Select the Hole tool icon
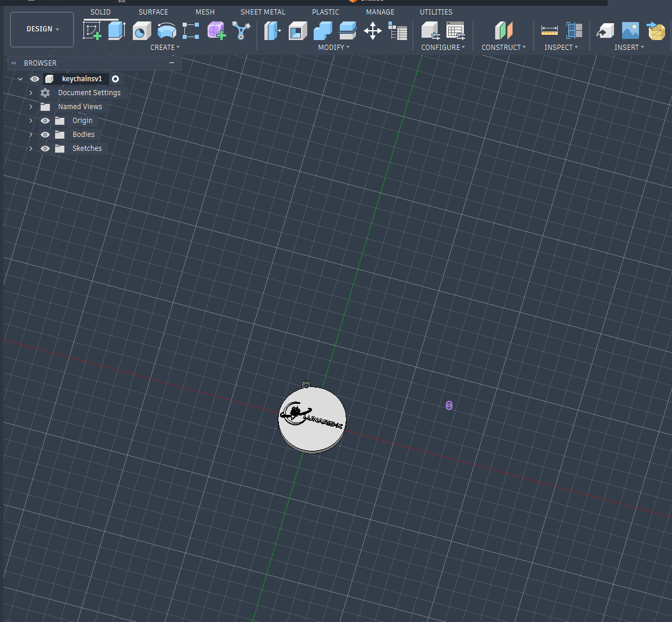Screen dimensions: 672x622 [x=142, y=31]
